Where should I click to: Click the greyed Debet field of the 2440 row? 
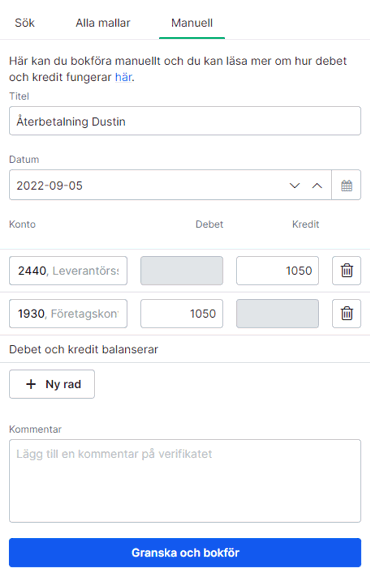[x=181, y=270]
